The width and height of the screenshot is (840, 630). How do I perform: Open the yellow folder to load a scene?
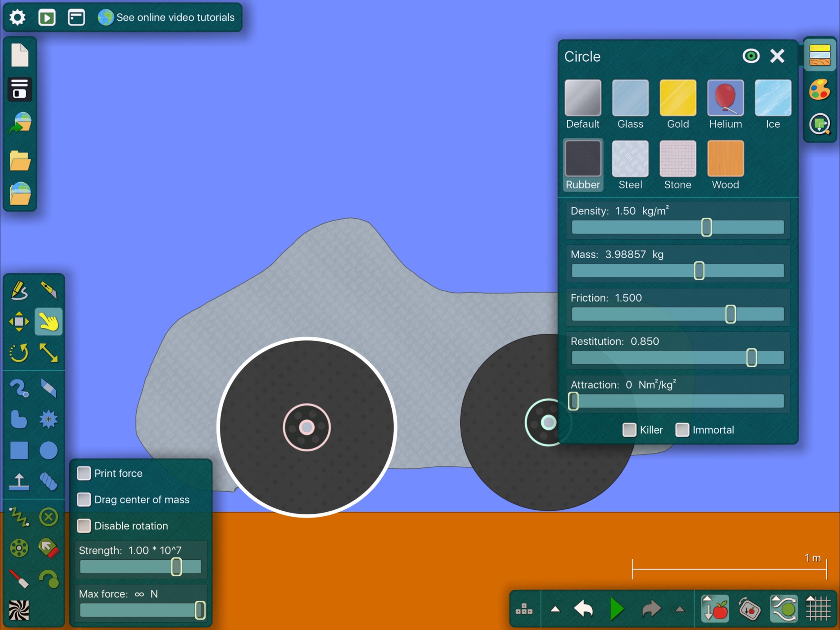20,160
